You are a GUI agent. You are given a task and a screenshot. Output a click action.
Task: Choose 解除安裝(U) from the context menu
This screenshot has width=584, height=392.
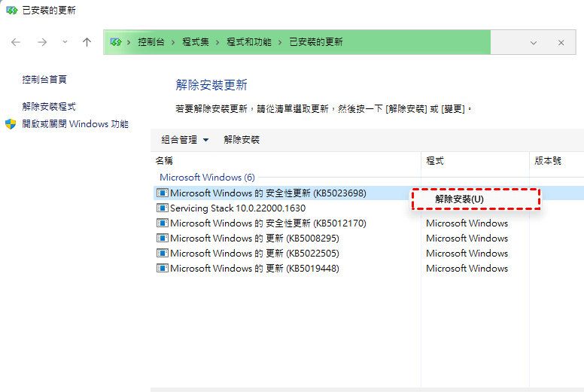tap(459, 199)
